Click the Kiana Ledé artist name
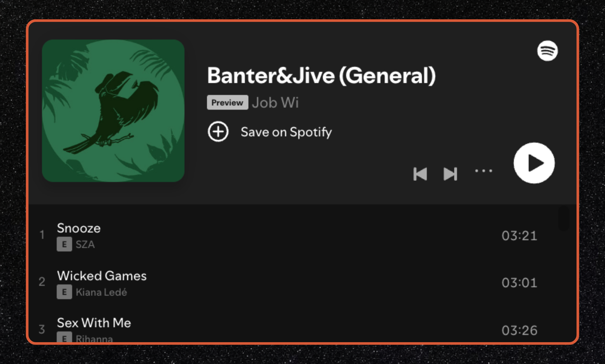The width and height of the screenshot is (605, 364). click(101, 292)
